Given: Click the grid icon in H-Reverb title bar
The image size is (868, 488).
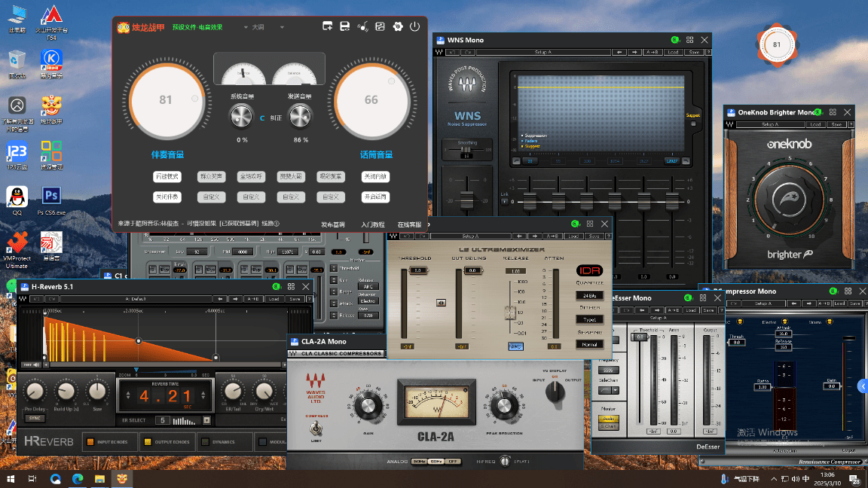Looking at the screenshot, I should pos(291,287).
